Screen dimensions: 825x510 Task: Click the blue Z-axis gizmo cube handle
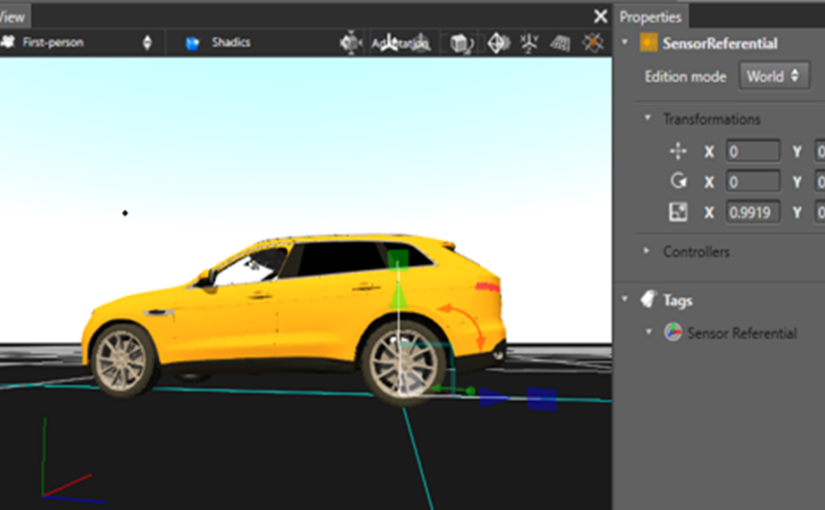coord(541,399)
